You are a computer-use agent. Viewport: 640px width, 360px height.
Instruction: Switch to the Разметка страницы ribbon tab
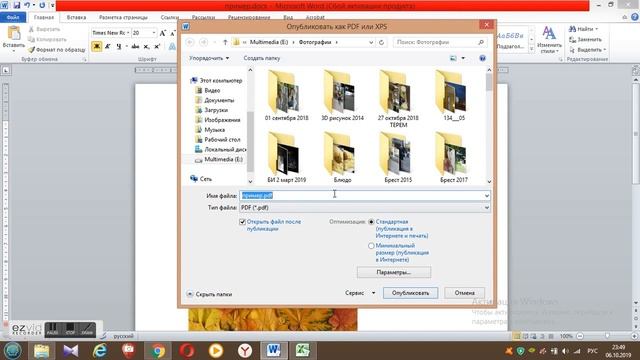(x=123, y=17)
